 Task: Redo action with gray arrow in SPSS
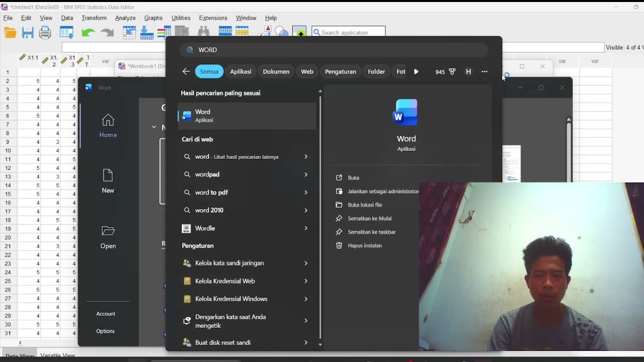pyautogui.click(x=107, y=33)
